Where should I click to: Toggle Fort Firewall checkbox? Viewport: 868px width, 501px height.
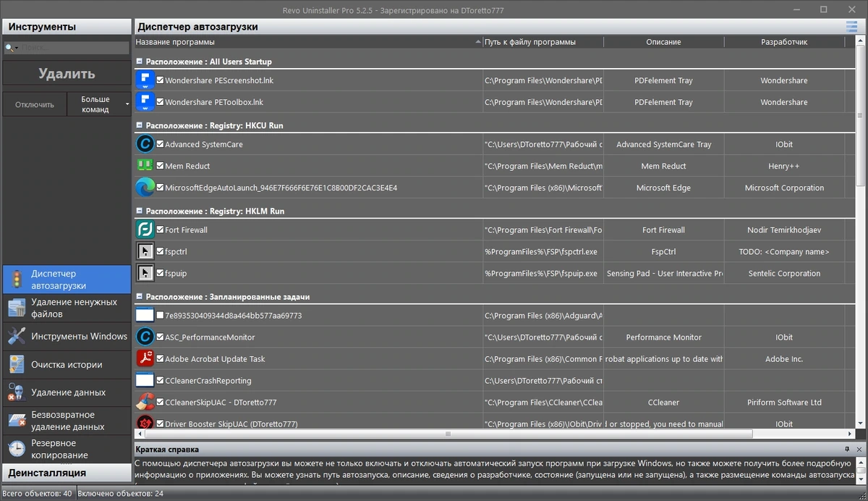161,230
